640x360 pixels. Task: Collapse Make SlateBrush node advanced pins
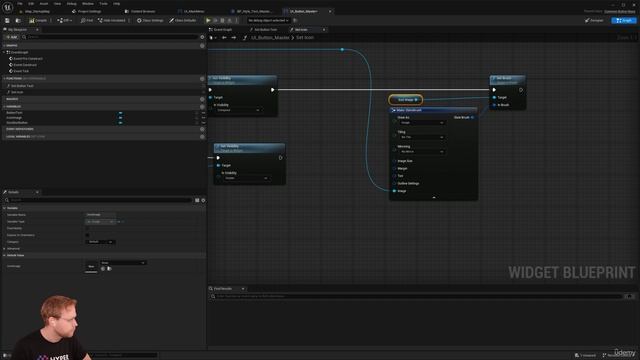[x=434, y=198]
